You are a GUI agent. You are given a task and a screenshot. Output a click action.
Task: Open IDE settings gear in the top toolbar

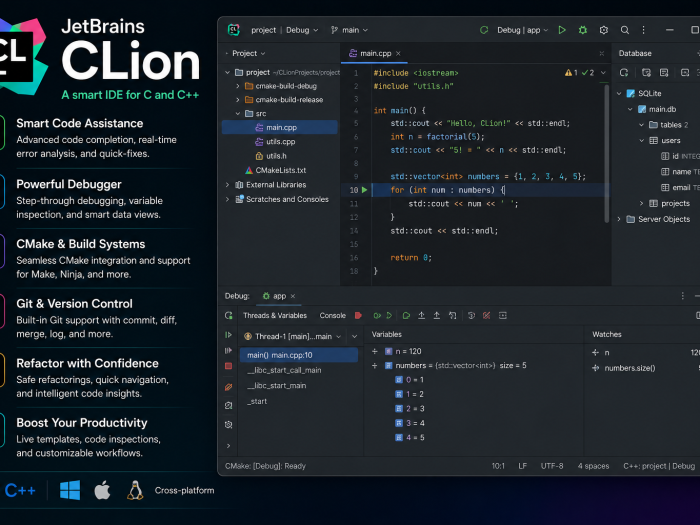[604, 30]
